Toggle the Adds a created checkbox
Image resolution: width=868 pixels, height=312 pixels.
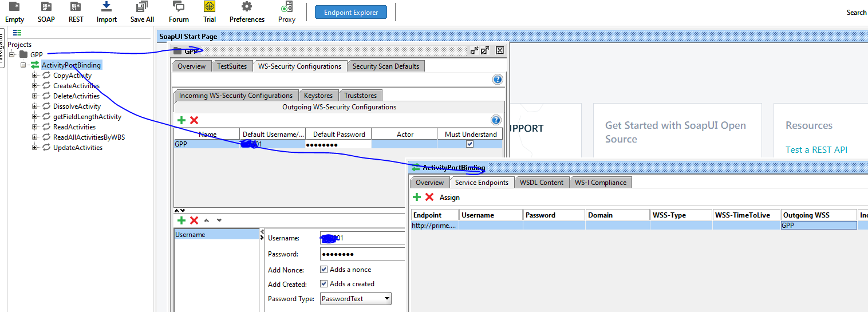click(324, 283)
